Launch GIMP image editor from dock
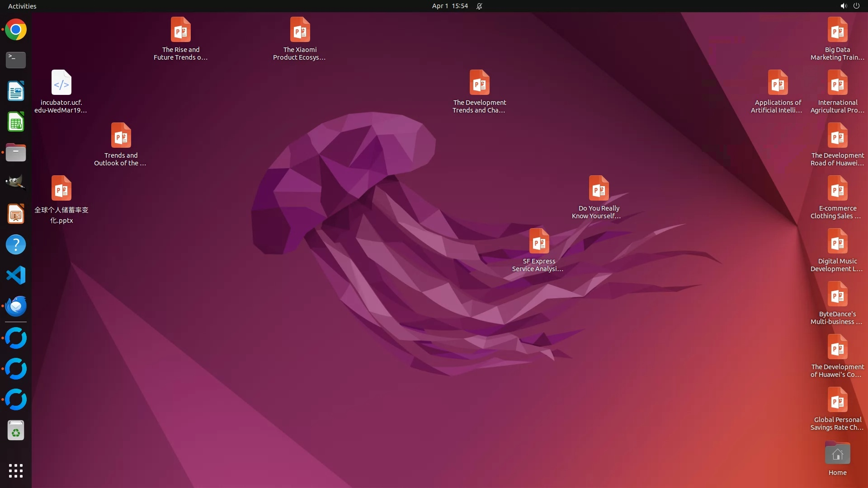 coord(16,183)
